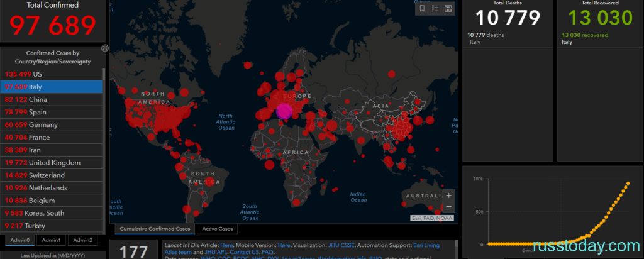Toggle the Italy selection in country list
644x259 pixels.
(x=51, y=87)
